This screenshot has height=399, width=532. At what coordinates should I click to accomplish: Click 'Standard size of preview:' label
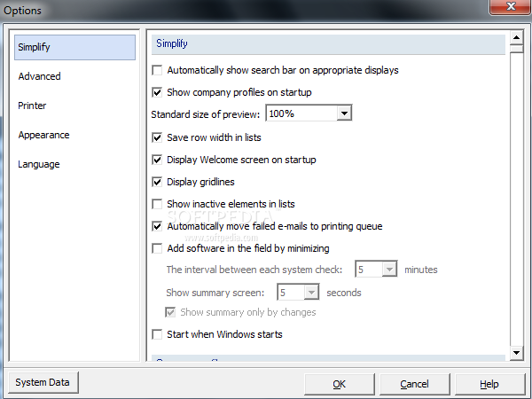[x=206, y=114]
